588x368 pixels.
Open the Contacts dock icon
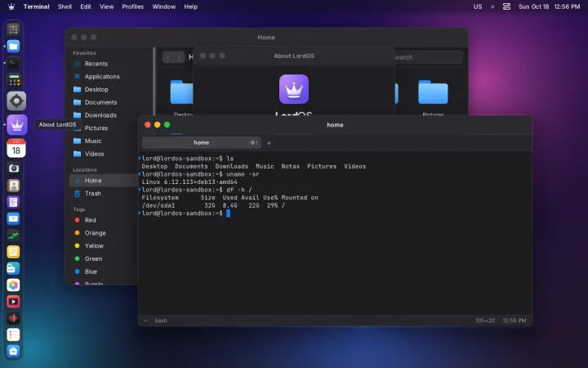pyautogui.click(x=13, y=186)
